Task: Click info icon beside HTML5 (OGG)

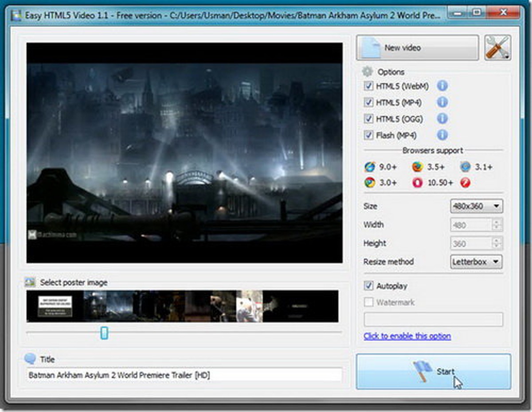Action: pos(442,119)
